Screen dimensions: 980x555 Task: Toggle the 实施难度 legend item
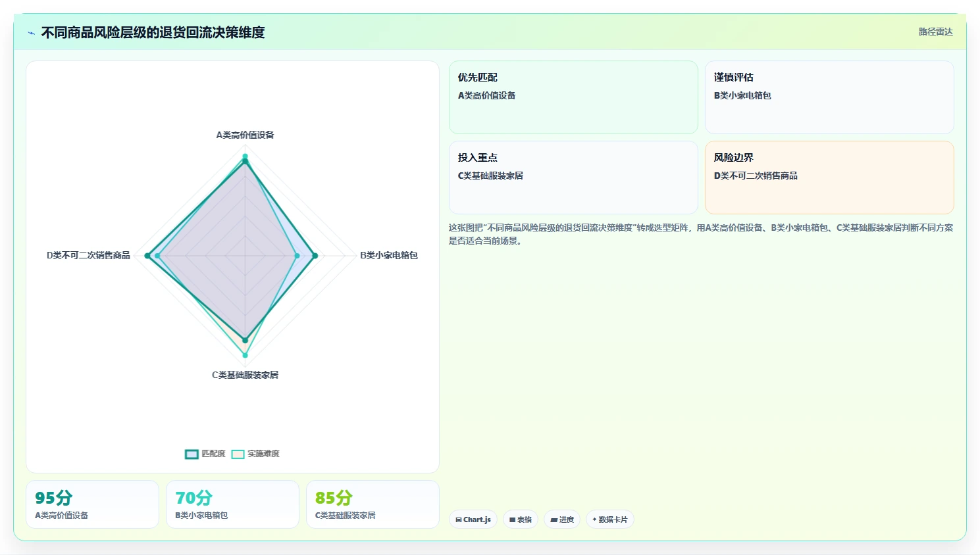(255, 454)
